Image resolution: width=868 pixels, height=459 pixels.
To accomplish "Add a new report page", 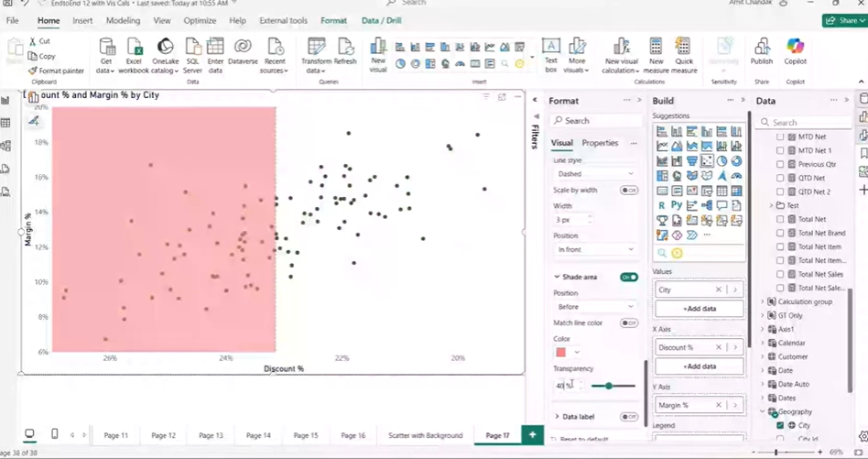I will pyautogui.click(x=533, y=435).
